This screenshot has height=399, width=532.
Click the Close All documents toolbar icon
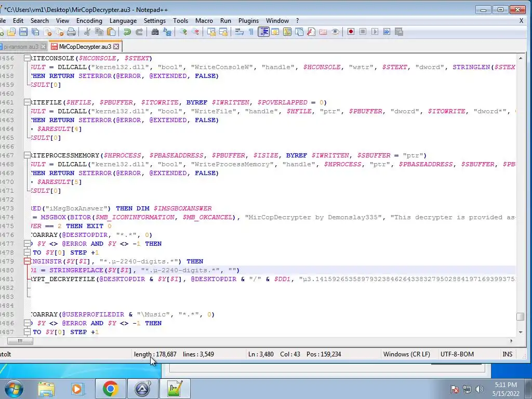(x=60, y=32)
